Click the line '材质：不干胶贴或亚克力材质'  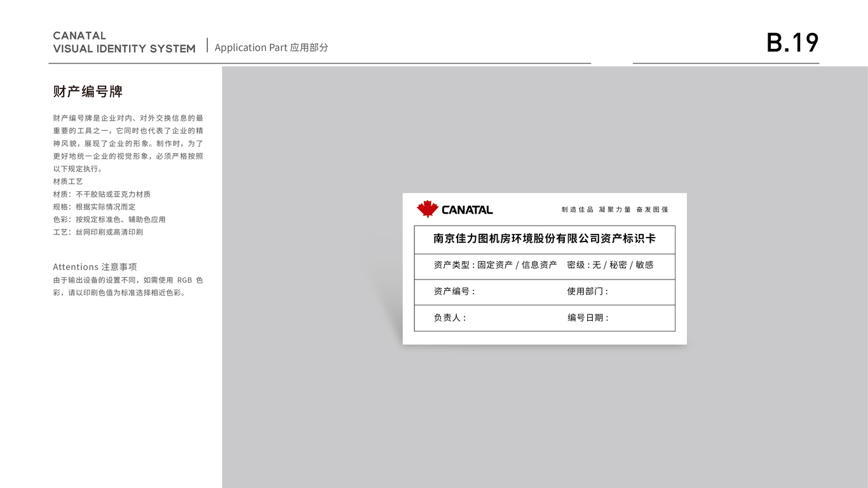pos(102,194)
